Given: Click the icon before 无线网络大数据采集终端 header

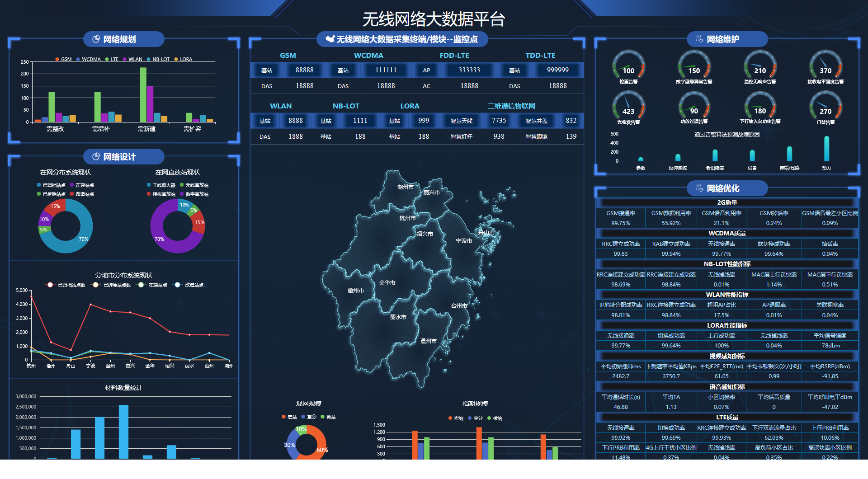Looking at the screenshot, I should coord(330,39).
